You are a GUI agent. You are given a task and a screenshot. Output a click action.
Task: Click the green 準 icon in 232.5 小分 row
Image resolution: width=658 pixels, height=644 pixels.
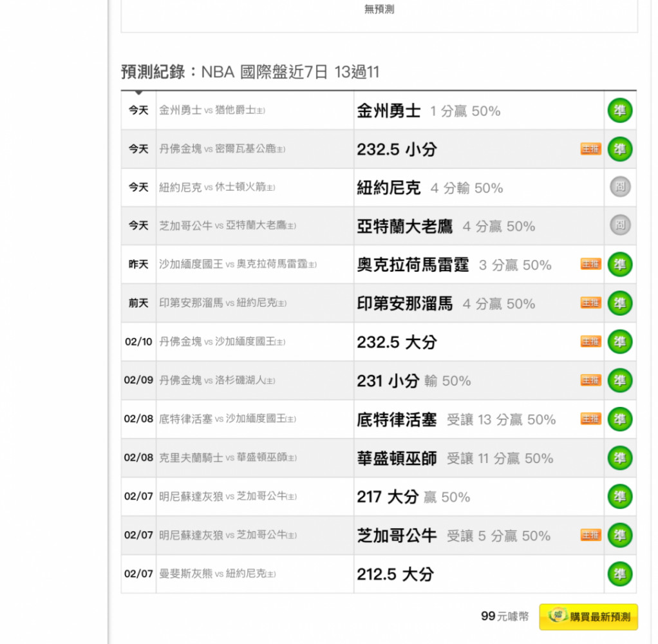tap(620, 149)
